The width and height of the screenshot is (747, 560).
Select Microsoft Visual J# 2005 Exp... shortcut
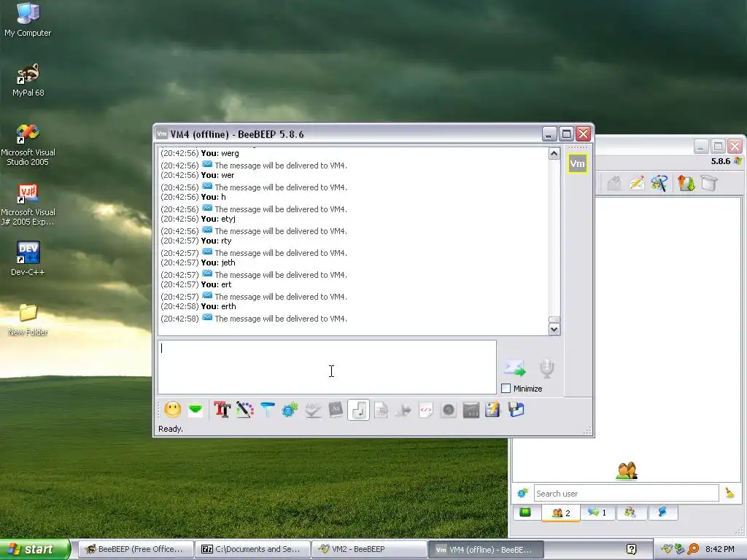click(28, 205)
